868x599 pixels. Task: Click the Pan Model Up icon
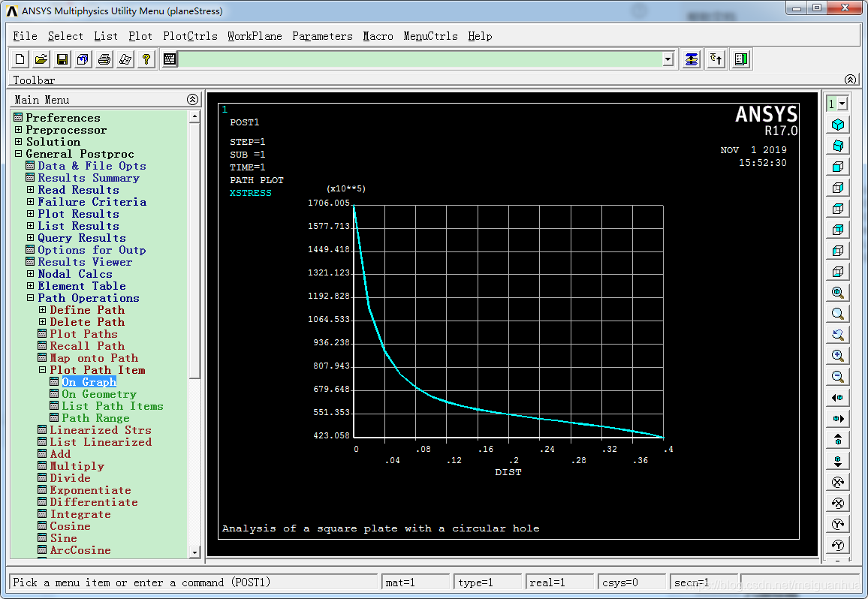tap(838, 440)
